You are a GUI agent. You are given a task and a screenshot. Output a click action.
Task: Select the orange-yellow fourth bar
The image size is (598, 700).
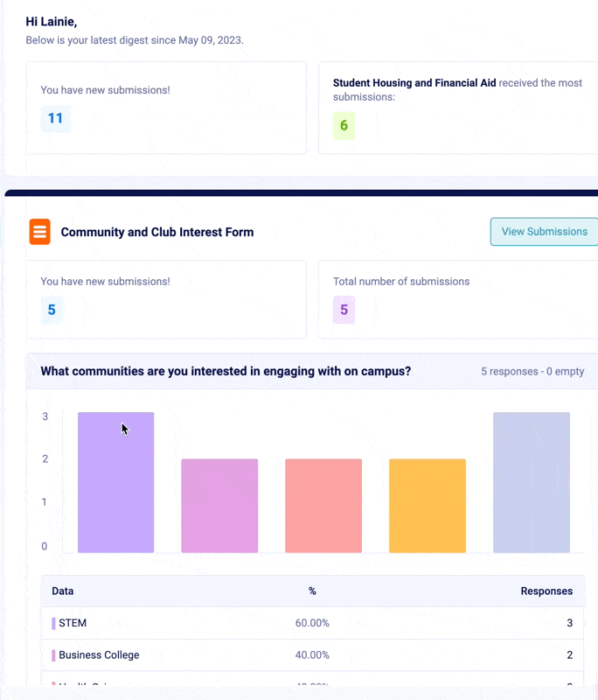click(427, 506)
